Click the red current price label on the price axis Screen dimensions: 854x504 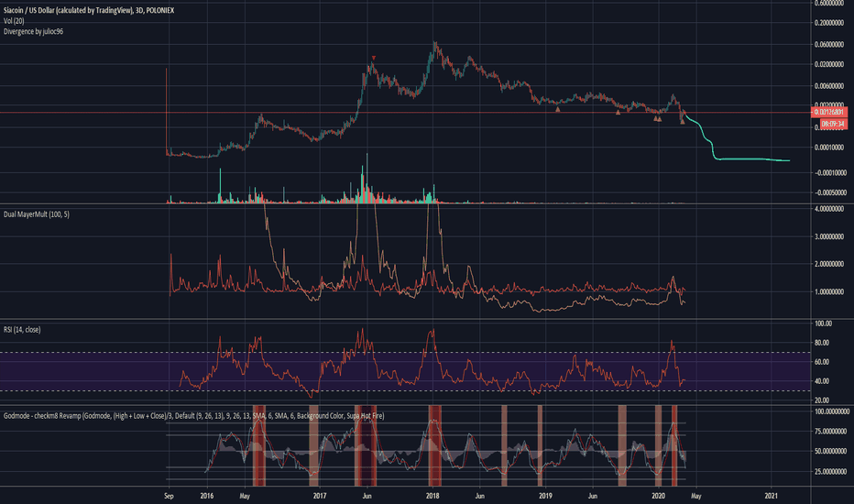click(828, 112)
